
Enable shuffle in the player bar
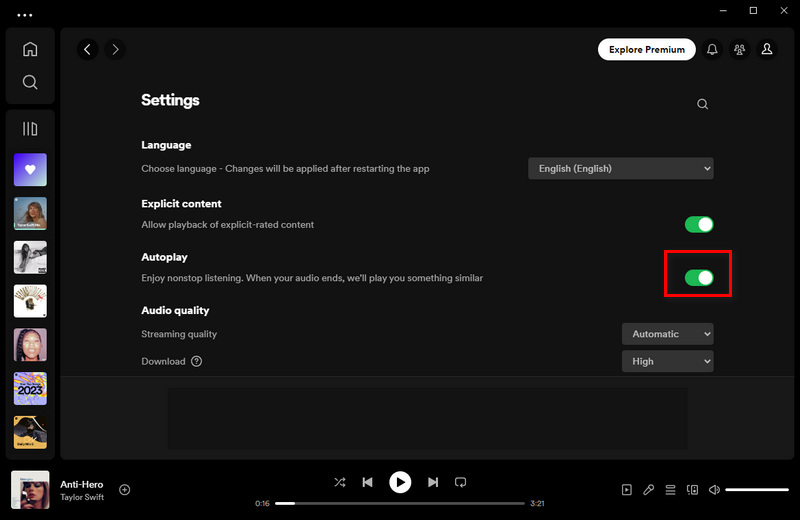tap(340, 482)
